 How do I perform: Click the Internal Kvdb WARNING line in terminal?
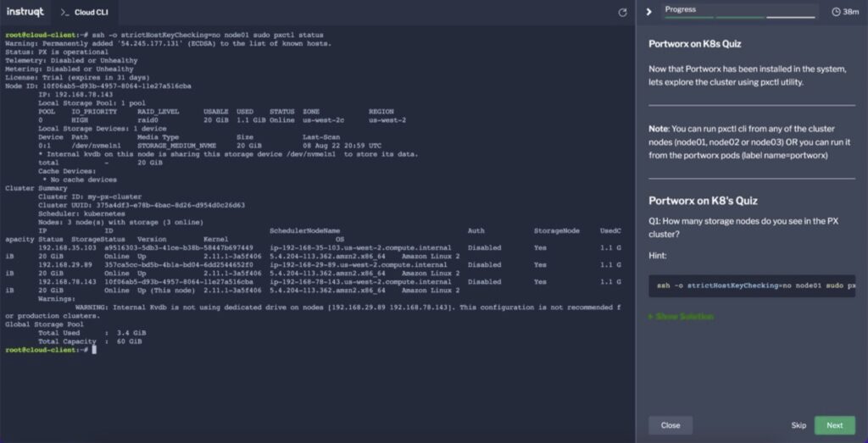pos(339,307)
